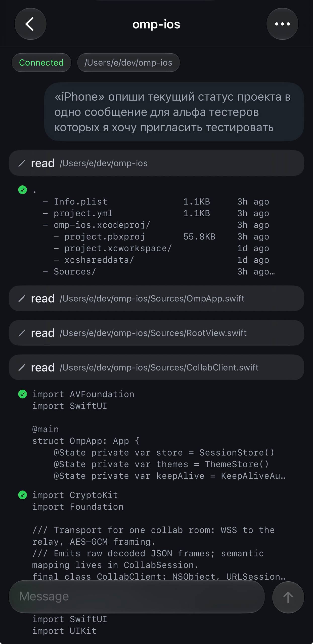Tap the /Users/e/dev/omp-ios path chip

pos(128,63)
